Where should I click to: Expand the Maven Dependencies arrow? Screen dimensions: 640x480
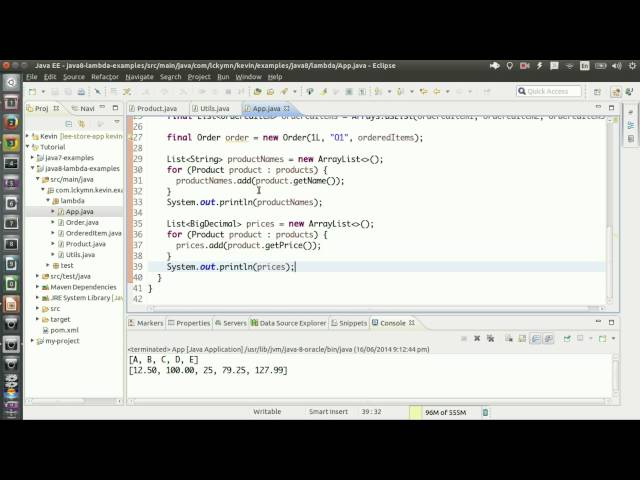click(x=38, y=287)
